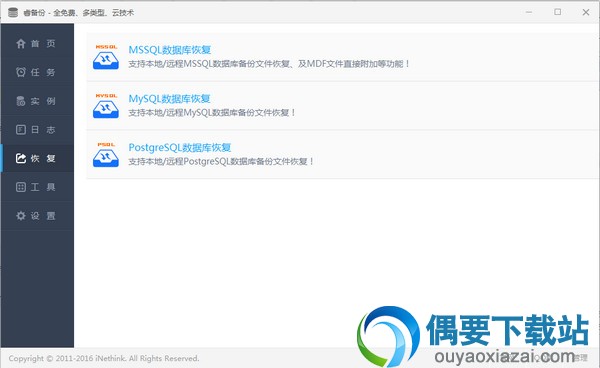This screenshot has width=600, height=368.
Task: Open the 日志 logs section
Action: 37,130
